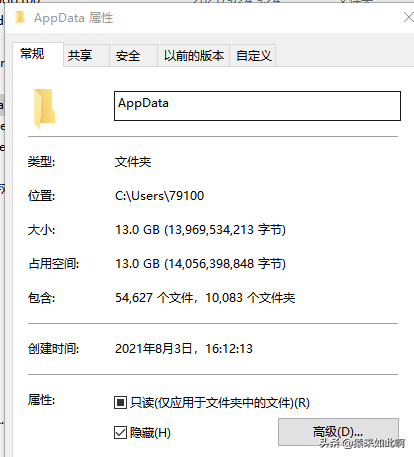Screen dimensions: 414x457
Task: Click the text 54,627 个文件，10,083 个文件夹
Action: click(x=205, y=298)
